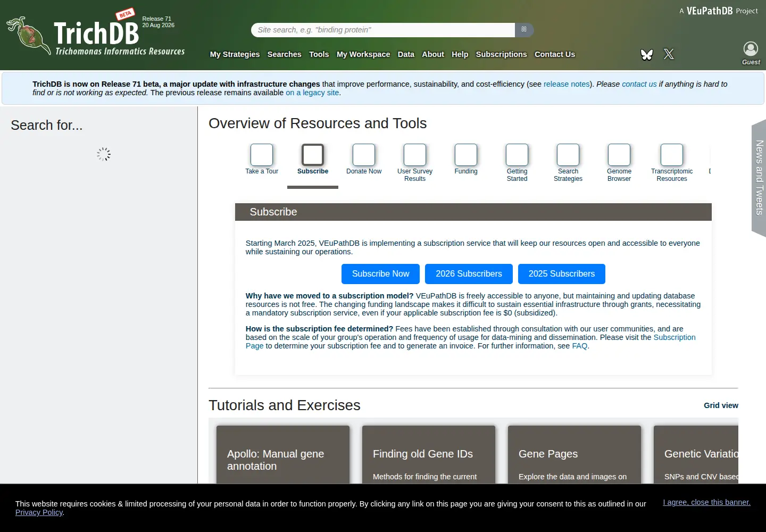This screenshot has width=766, height=532.
Task: Open the Contact Us menu item
Action: tap(555, 54)
